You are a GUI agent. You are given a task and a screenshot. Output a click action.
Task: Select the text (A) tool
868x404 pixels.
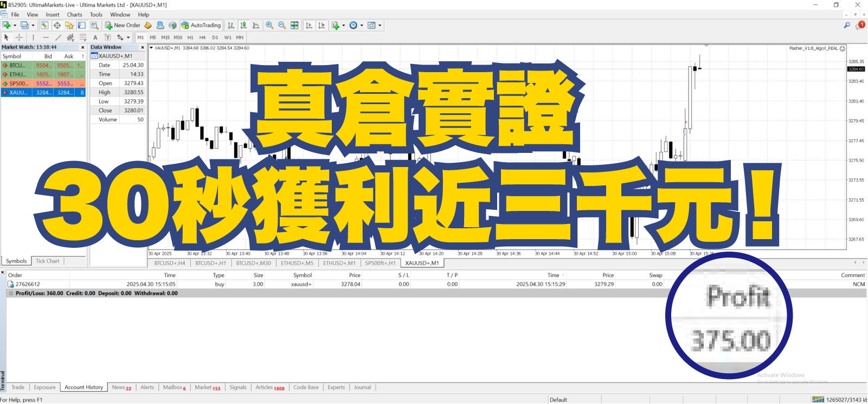[95, 37]
